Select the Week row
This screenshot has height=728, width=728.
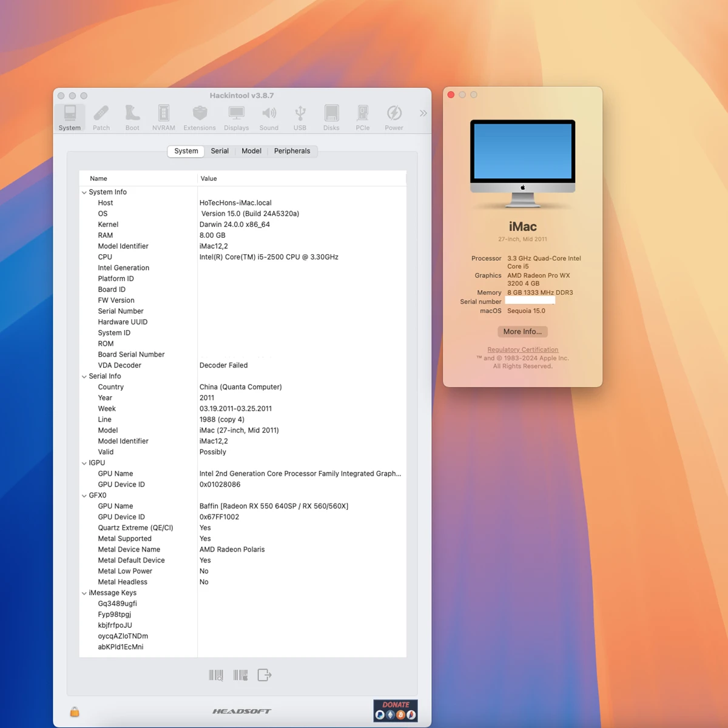pos(243,409)
